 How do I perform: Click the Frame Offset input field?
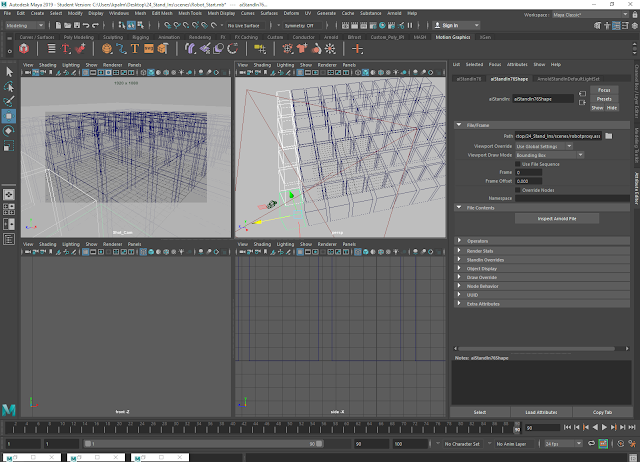pos(527,181)
